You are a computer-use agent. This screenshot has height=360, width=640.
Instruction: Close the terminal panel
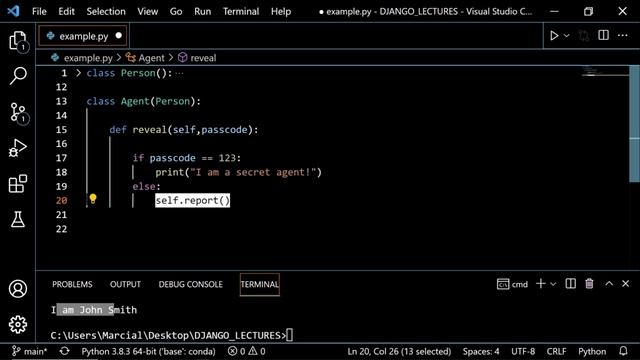pos(625,284)
